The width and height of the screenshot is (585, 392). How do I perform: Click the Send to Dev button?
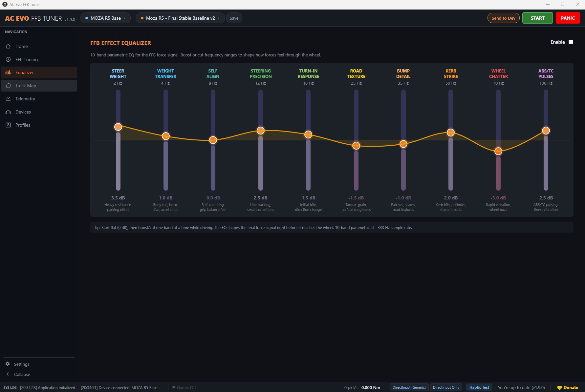click(x=504, y=18)
